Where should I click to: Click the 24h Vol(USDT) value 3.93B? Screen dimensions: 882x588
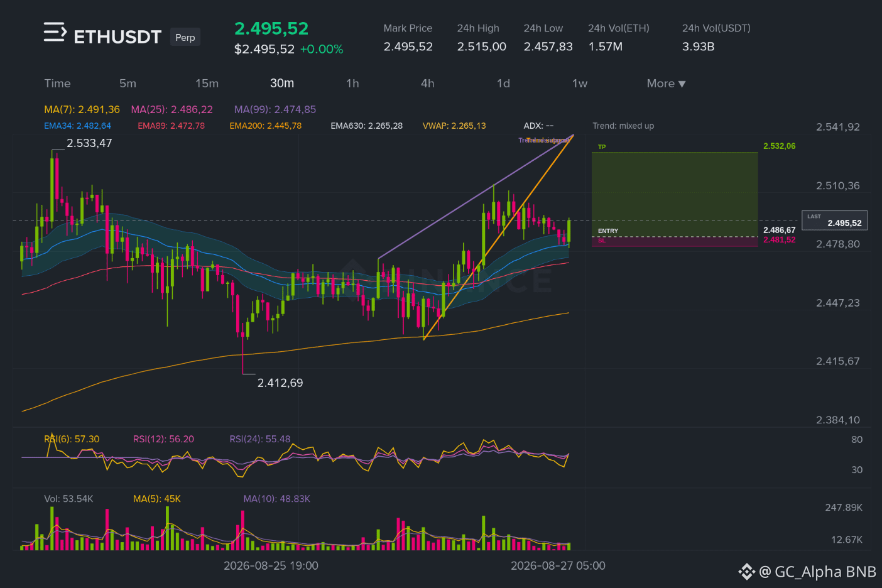(699, 46)
